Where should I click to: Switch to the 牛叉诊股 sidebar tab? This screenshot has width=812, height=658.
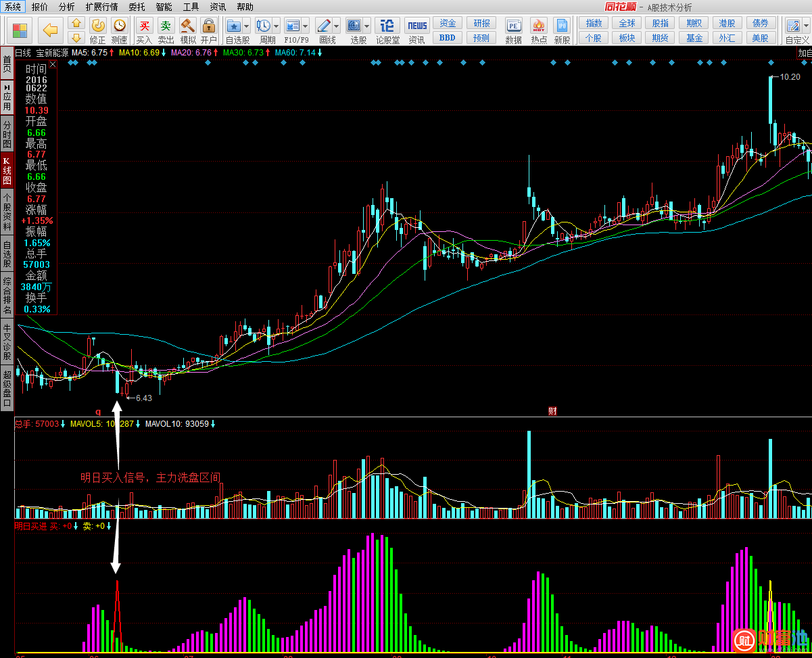point(7,342)
